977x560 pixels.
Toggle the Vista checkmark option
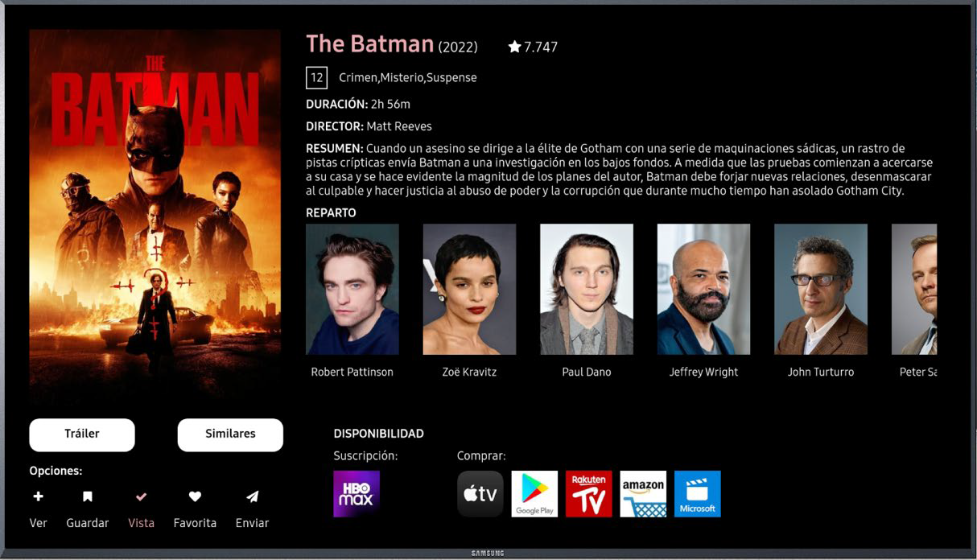141,496
